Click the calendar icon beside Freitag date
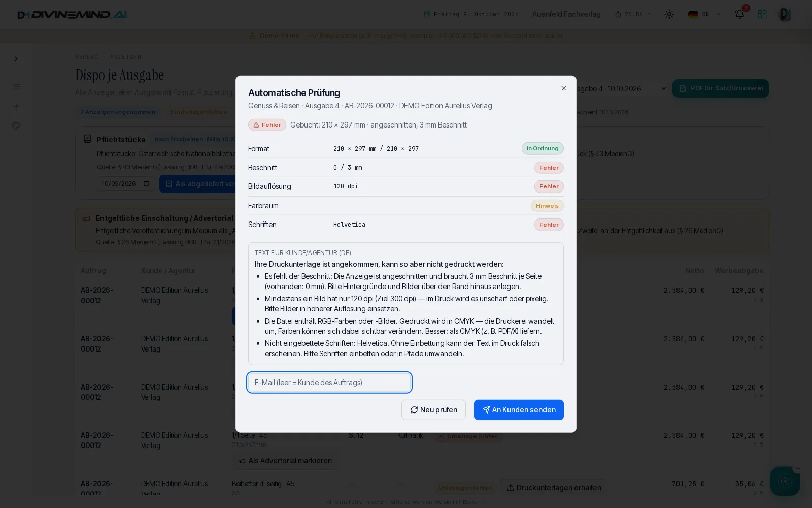 pyautogui.click(x=427, y=14)
